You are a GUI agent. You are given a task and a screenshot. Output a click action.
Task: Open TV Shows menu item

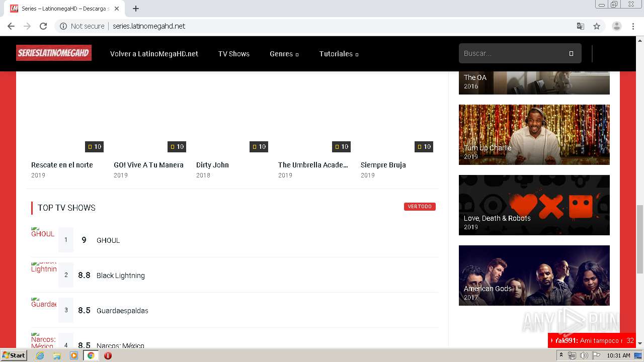(x=234, y=54)
